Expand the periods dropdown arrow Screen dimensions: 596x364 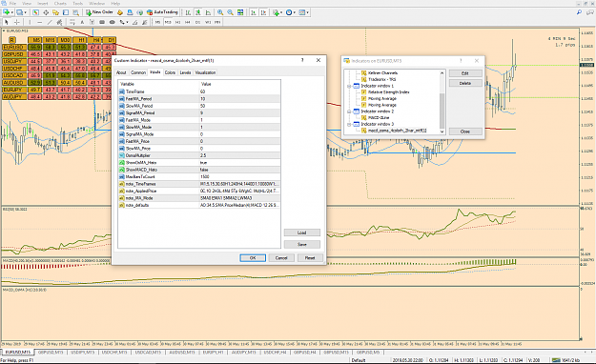pos(295,12)
